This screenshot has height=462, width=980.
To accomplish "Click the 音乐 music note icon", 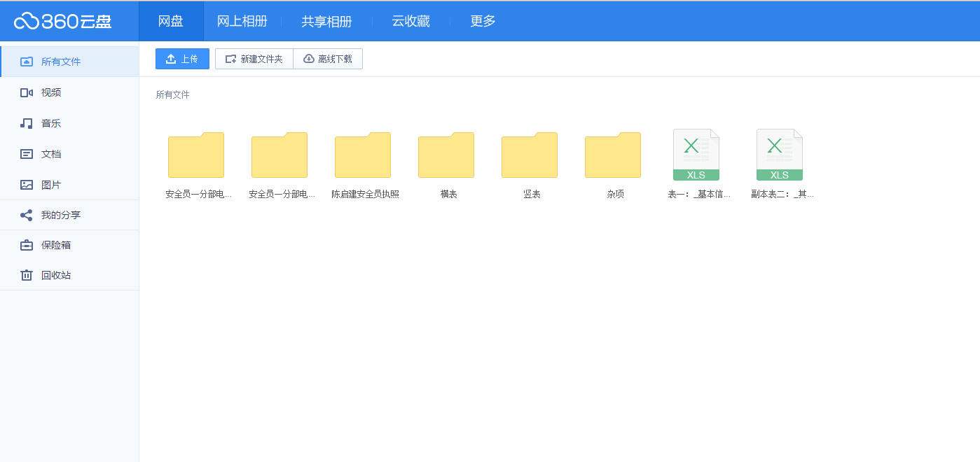I will pyautogui.click(x=27, y=123).
